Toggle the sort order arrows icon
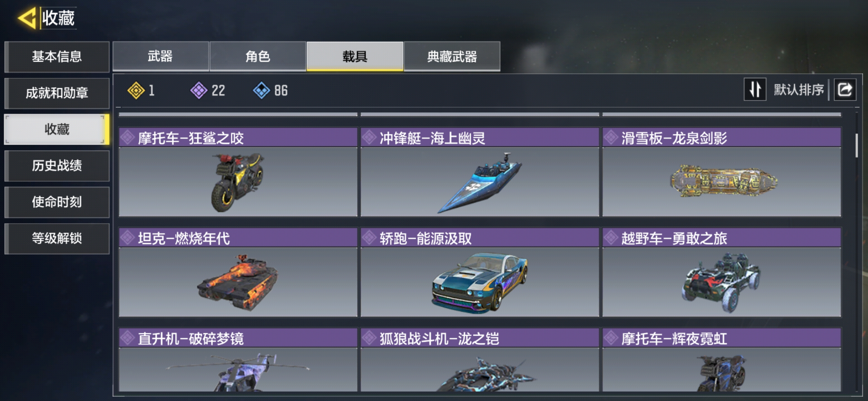Viewport: 868px width, 401px height. (x=755, y=90)
